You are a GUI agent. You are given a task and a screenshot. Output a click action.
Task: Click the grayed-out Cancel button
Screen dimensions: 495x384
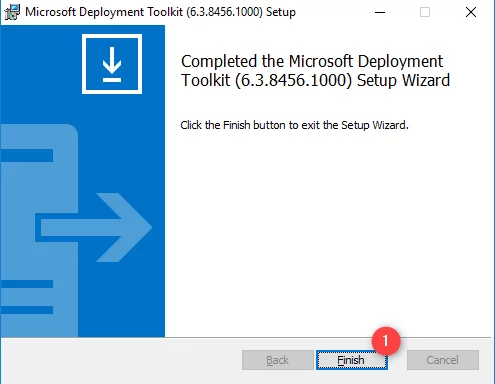(443, 360)
